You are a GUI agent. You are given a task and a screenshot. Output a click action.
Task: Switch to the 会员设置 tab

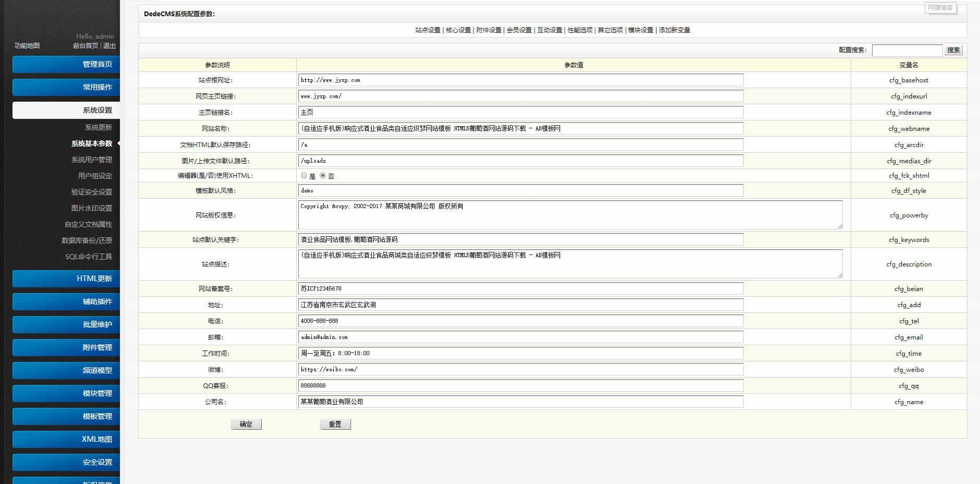[x=520, y=30]
